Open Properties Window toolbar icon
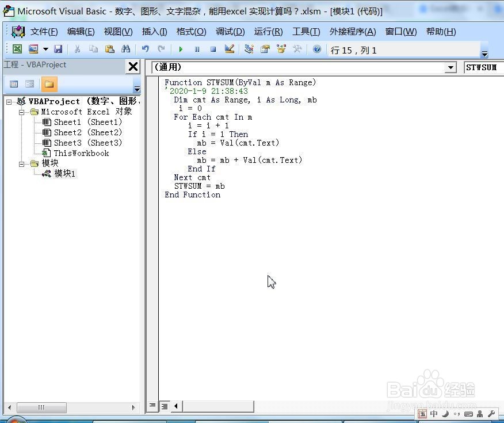This screenshot has width=504, height=423. pyautogui.click(x=265, y=49)
